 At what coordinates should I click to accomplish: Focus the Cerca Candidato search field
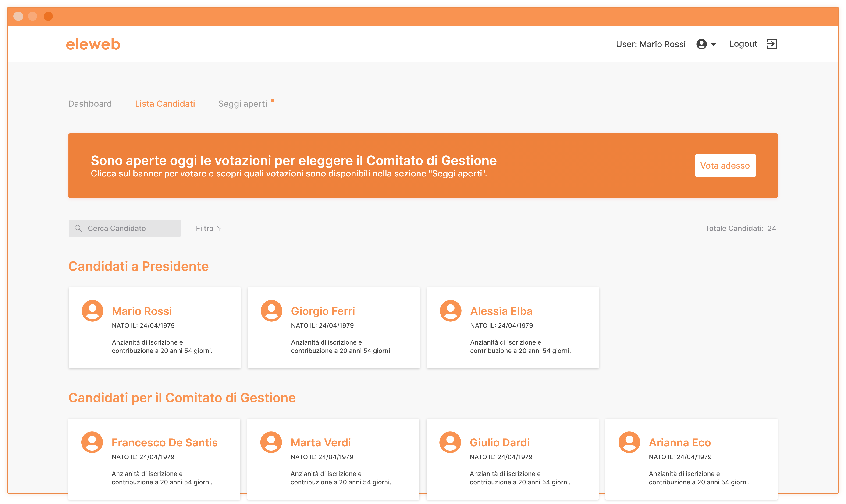click(125, 228)
